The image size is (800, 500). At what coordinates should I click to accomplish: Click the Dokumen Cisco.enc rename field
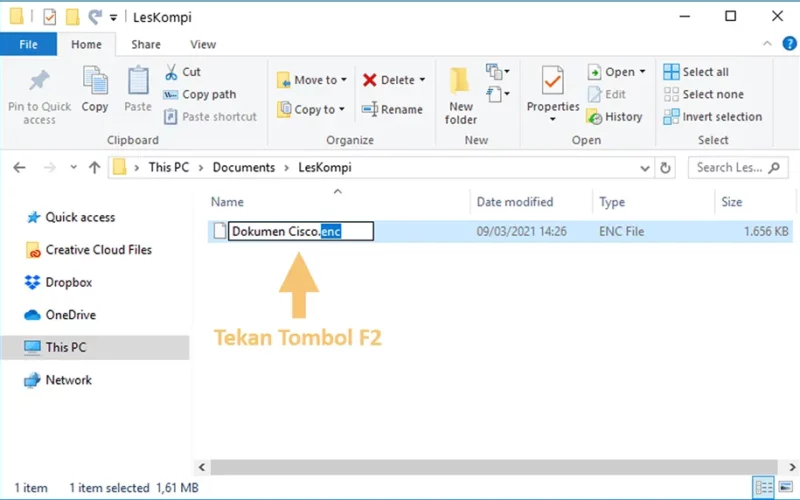coord(301,231)
